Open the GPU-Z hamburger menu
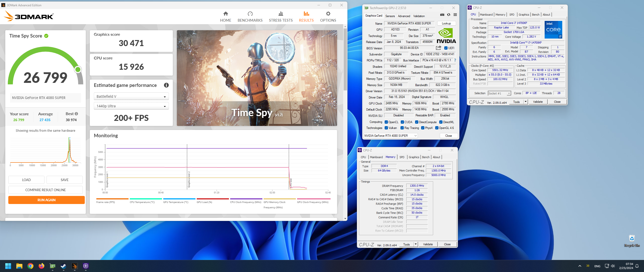Image resolution: width=644 pixels, height=272 pixels. click(x=455, y=15)
